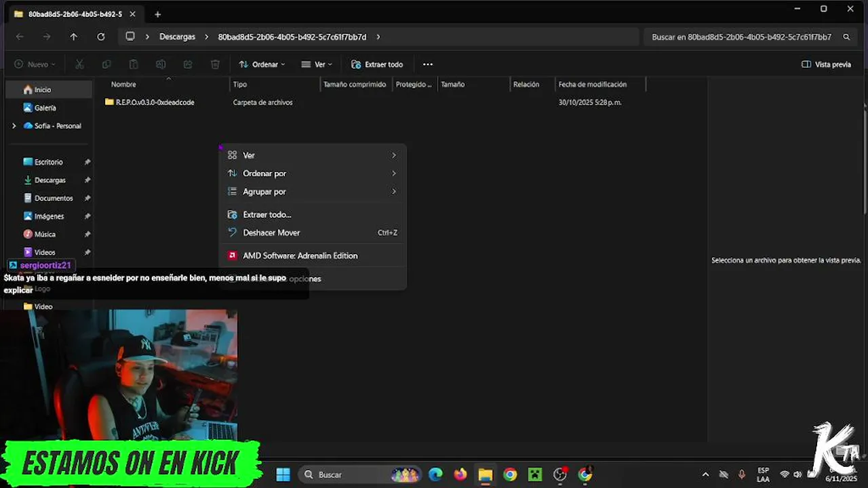The height and width of the screenshot is (488, 868).
Task: Click the ESP LAA language indicator
Action: tap(763, 474)
